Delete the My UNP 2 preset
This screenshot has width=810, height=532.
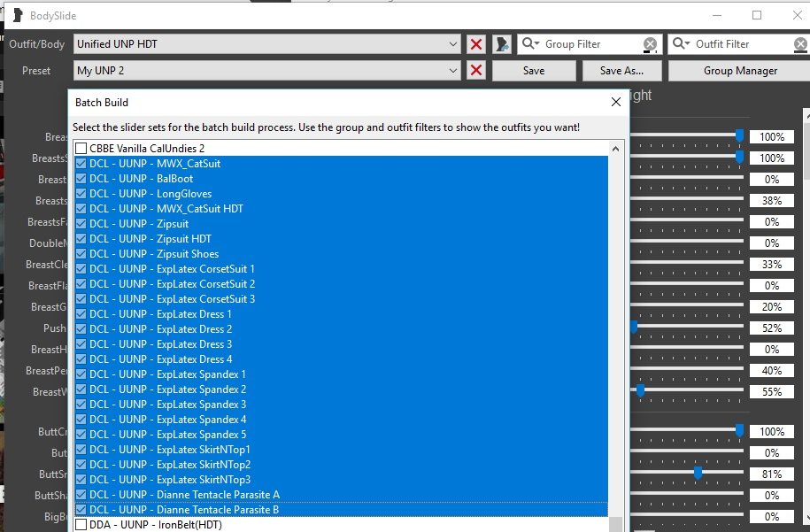click(x=475, y=70)
